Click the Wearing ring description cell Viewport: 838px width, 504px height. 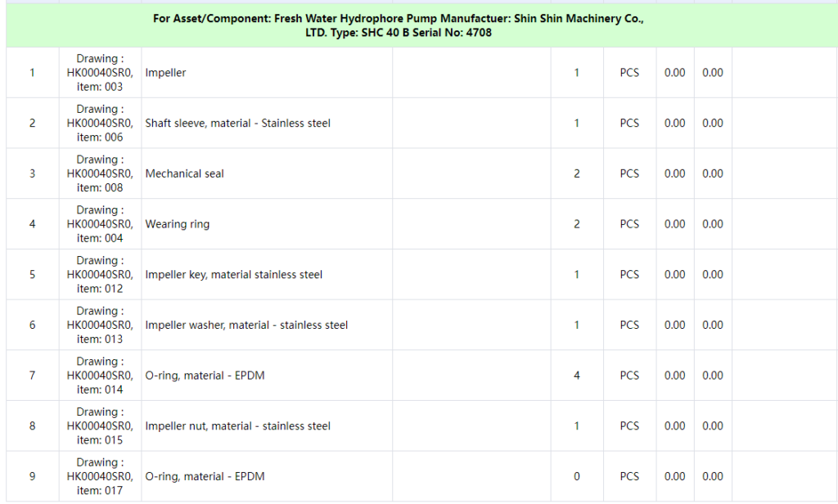point(178,224)
